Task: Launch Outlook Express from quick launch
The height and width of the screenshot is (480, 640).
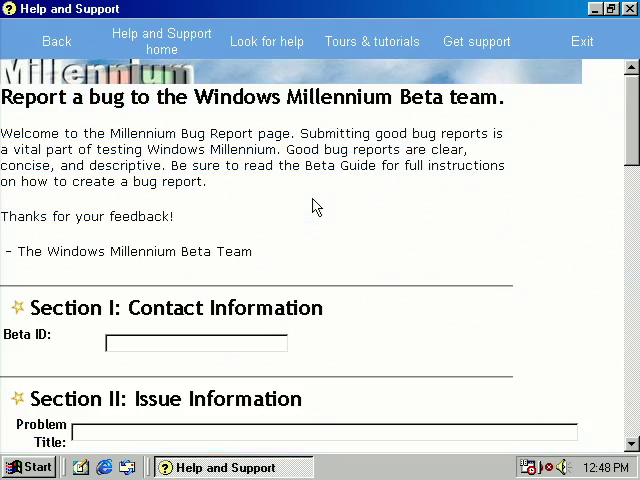Action: pos(127,467)
